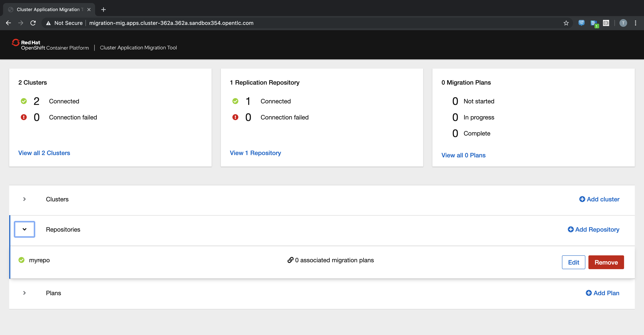Screen dimensions: 644x335
Task: Close the Cluster Application Migration tab
Action: click(x=89, y=10)
